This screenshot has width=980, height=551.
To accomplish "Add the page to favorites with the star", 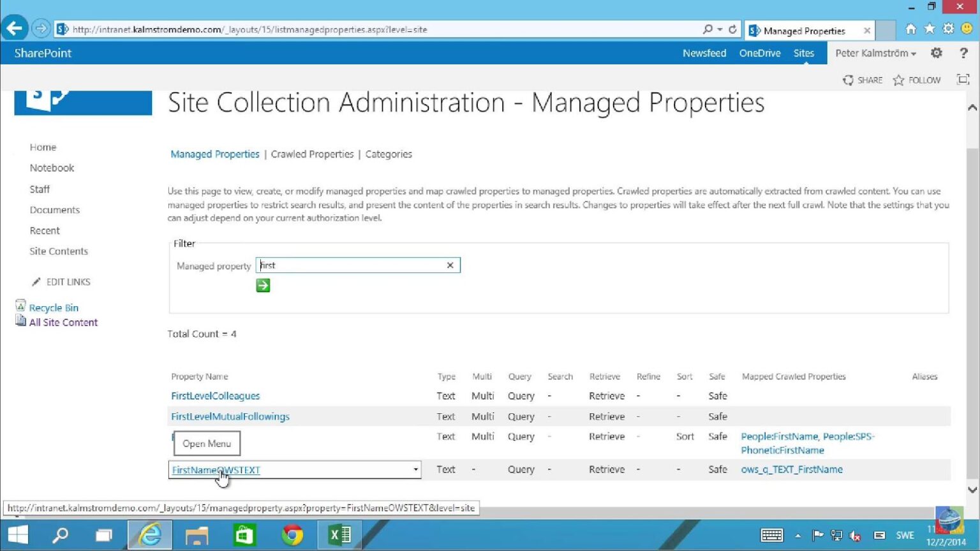I will [930, 29].
